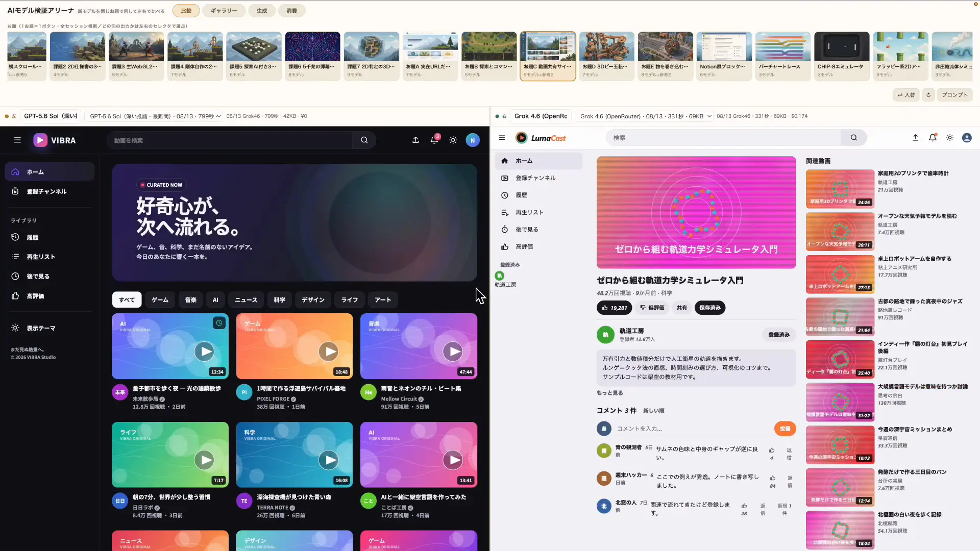Click VIBRA search magnifier button
The height and width of the screenshot is (551, 980).
364,140
